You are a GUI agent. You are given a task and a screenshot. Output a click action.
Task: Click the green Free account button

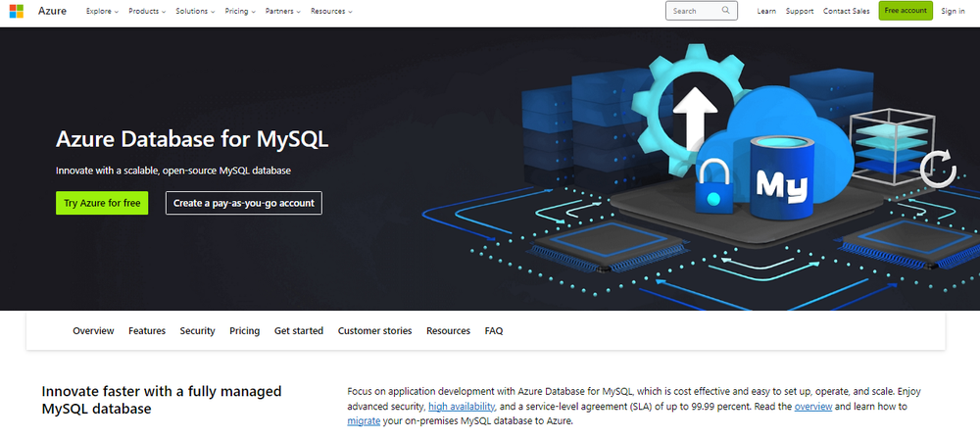tap(906, 11)
